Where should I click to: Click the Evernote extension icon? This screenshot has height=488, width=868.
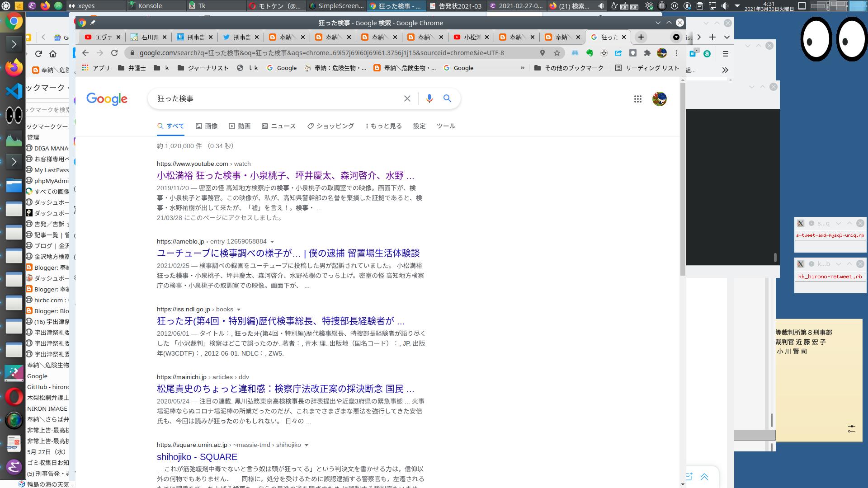(x=589, y=53)
